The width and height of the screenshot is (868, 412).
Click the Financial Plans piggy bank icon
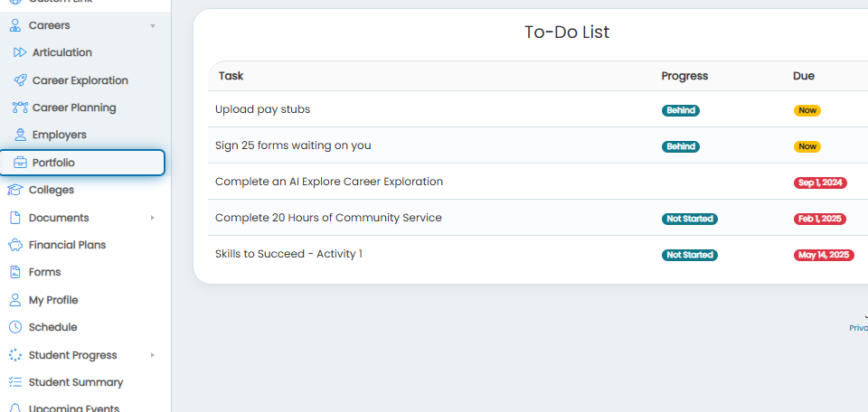point(15,245)
